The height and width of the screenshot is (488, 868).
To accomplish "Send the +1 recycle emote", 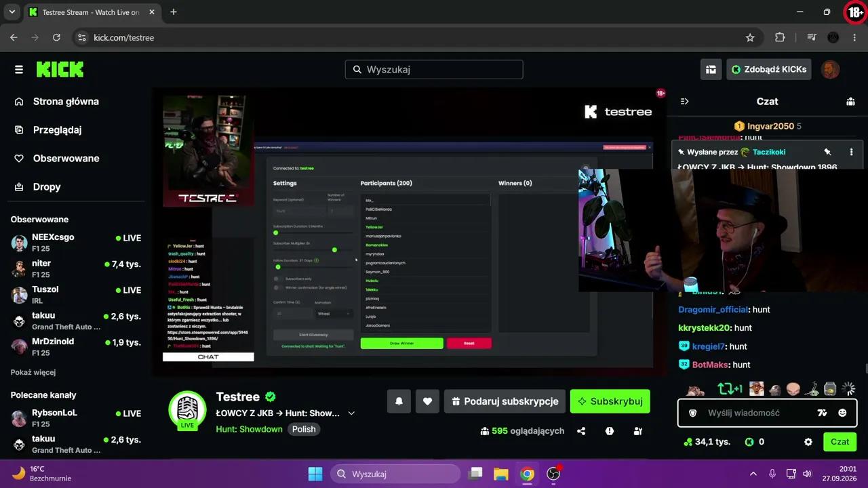I will [730, 389].
